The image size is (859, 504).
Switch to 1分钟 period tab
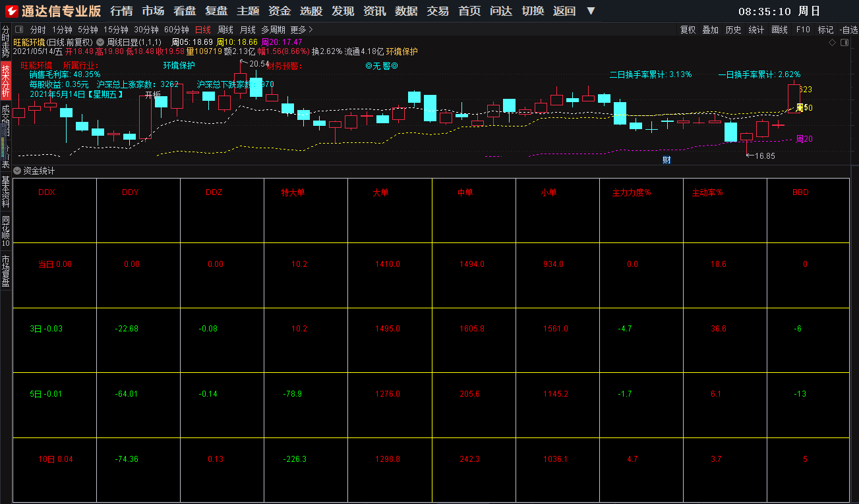pos(62,30)
